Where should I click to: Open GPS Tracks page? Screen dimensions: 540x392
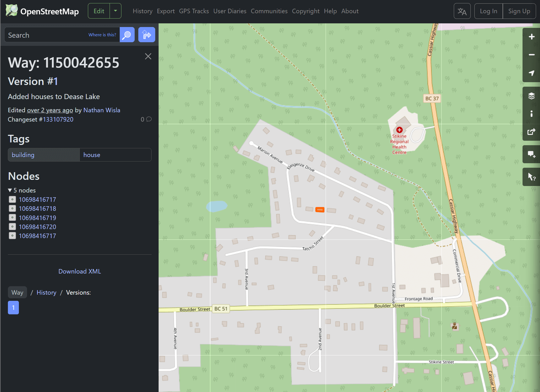point(194,11)
